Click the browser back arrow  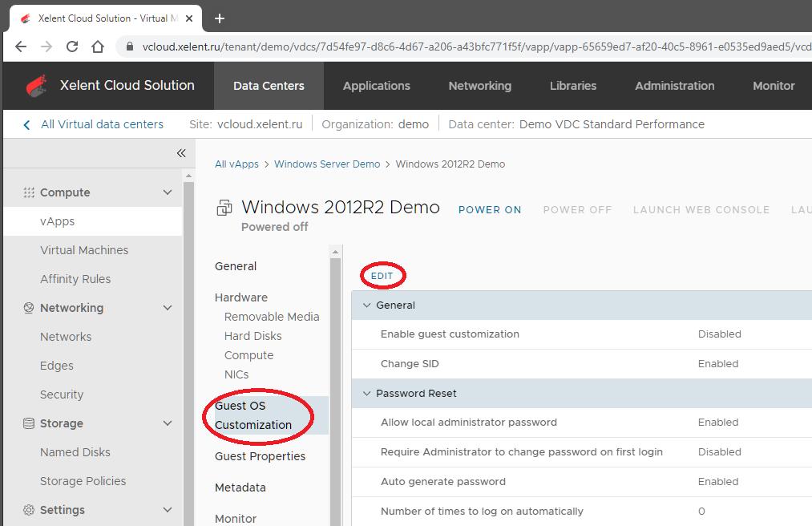click(21, 47)
